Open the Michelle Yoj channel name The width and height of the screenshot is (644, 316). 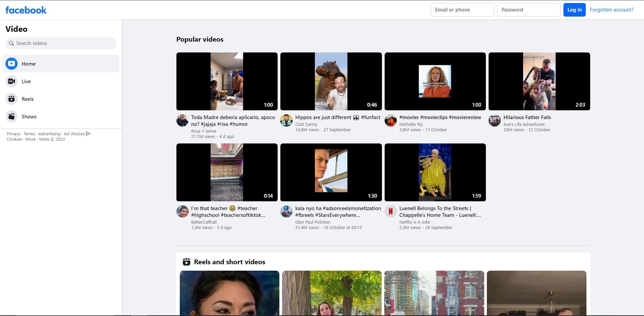pyautogui.click(x=411, y=124)
